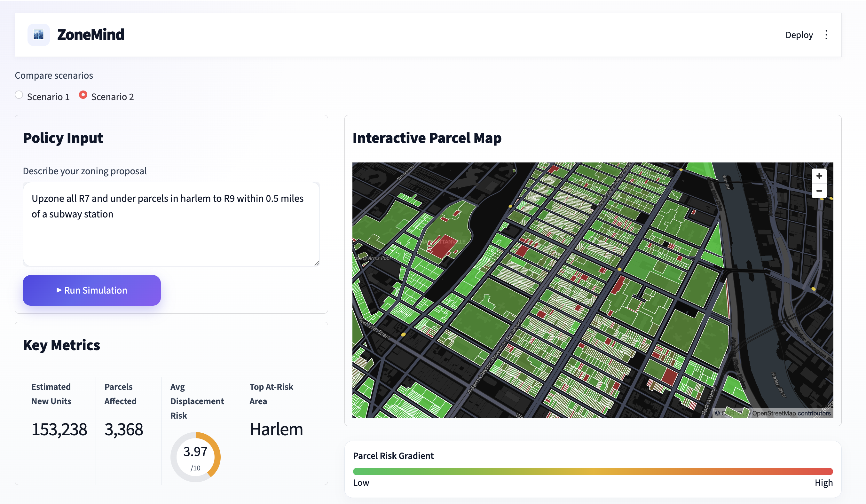Zoom in on the parcel map

[819, 176]
